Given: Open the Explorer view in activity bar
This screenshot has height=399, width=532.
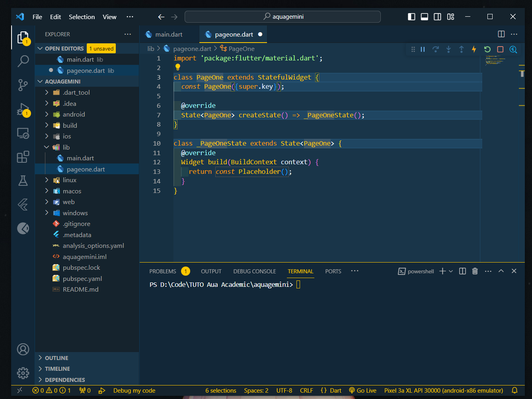Looking at the screenshot, I should (x=23, y=38).
